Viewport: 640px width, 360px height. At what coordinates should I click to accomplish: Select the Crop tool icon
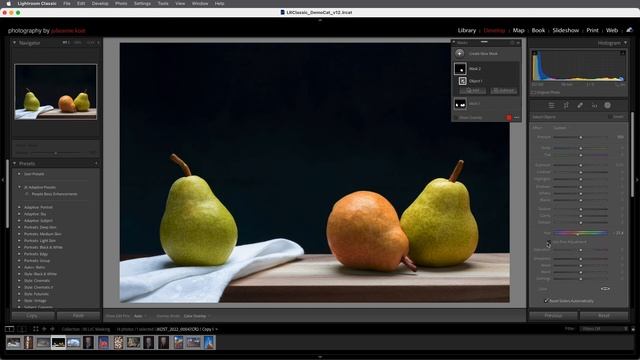pyautogui.click(x=566, y=105)
